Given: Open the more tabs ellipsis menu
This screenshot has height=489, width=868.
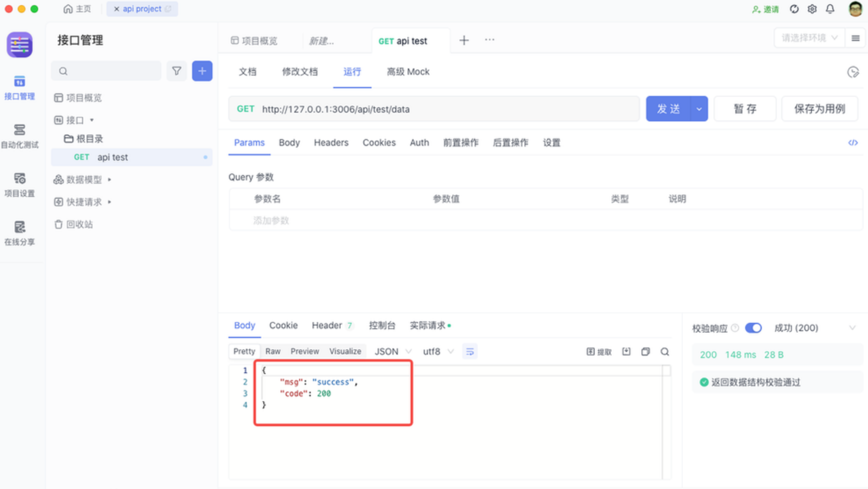Looking at the screenshot, I should click(490, 40).
